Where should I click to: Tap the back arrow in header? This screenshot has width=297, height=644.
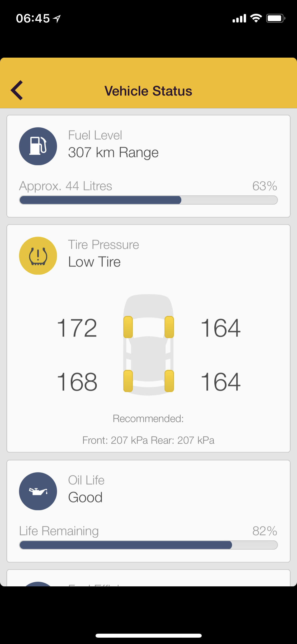tap(17, 90)
